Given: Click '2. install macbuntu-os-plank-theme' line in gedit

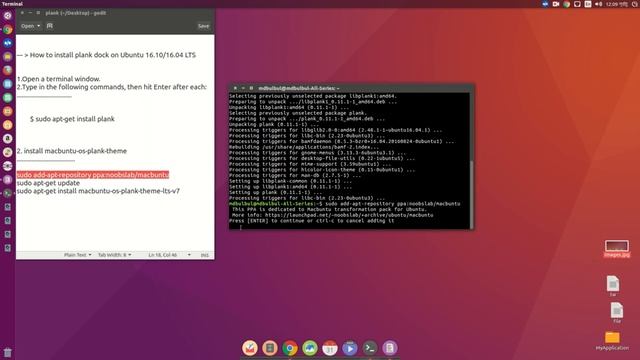Looking at the screenshot, I should click(72, 151).
